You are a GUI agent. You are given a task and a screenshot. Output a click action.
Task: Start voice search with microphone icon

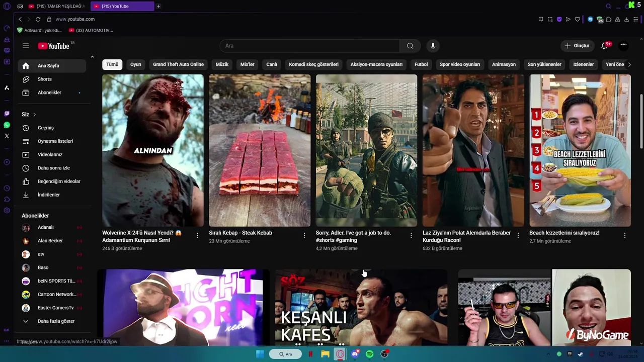[x=433, y=46]
